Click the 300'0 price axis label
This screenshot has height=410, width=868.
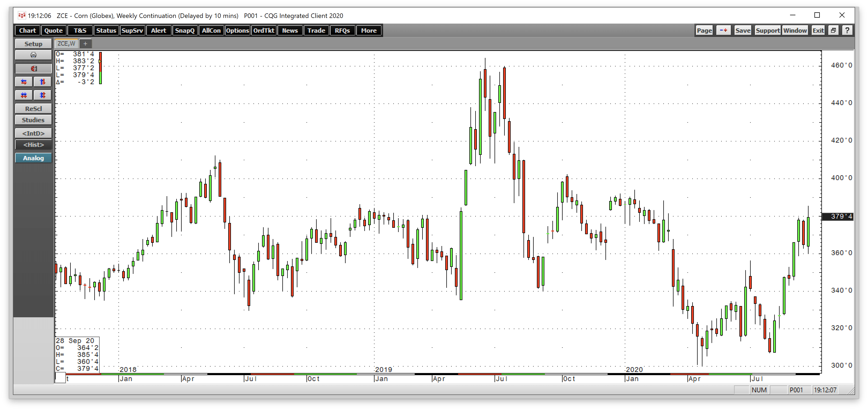(x=841, y=365)
